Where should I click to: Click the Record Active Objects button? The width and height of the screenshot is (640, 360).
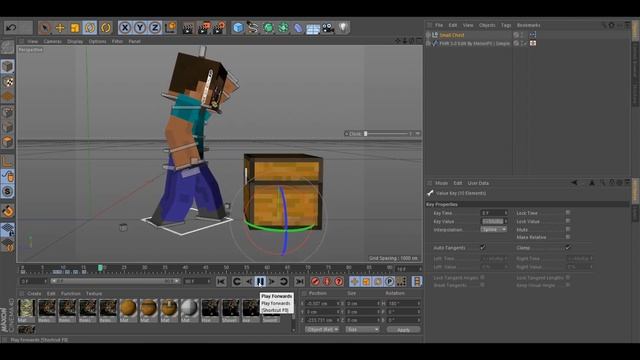coord(315,282)
